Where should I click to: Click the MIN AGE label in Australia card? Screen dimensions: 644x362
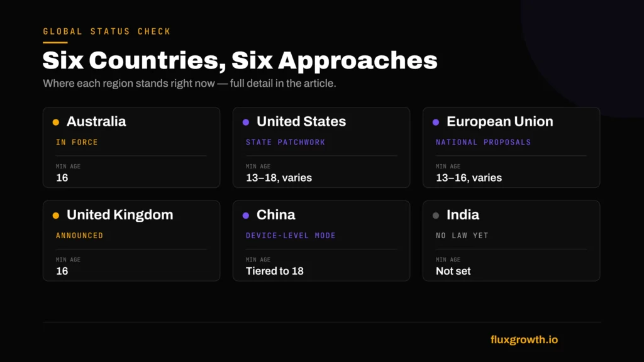(68, 166)
